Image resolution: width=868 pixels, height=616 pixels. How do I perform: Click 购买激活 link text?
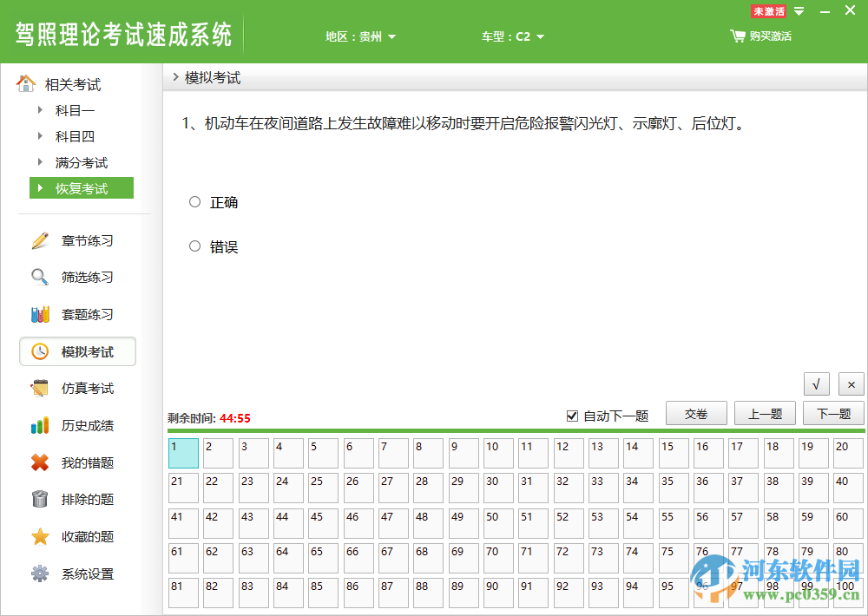[x=771, y=36]
